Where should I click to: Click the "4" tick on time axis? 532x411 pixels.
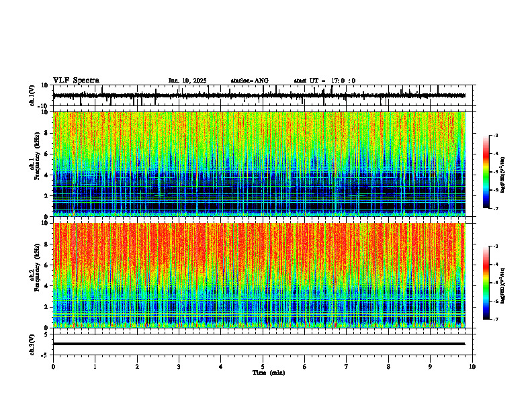pos(221,367)
